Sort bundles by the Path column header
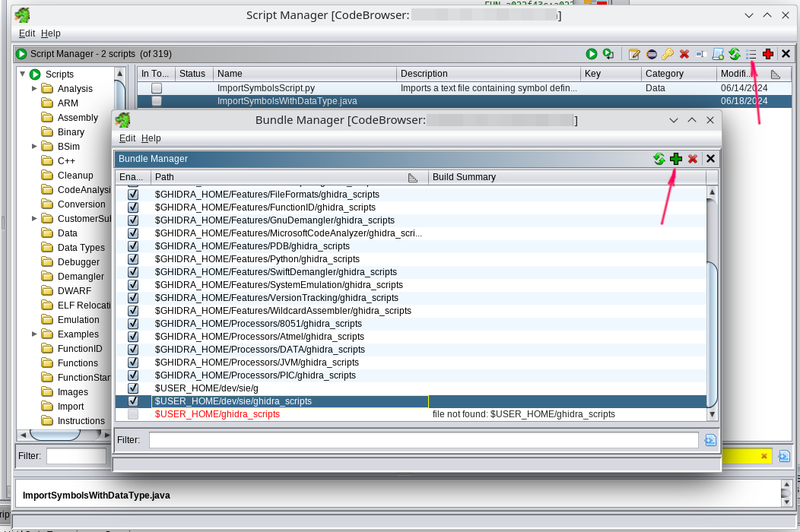 (281, 177)
